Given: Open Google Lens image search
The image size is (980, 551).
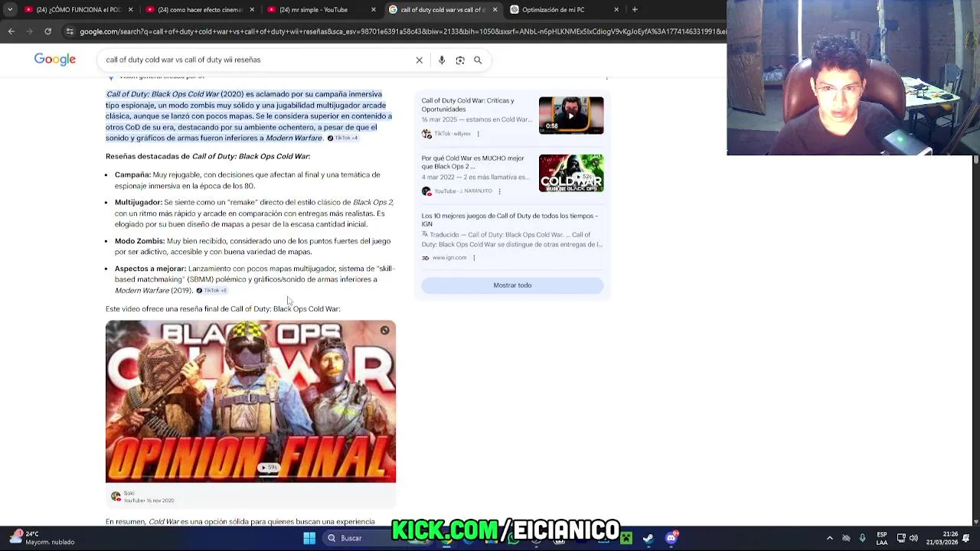Looking at the screenshot, I should [460, 60].
